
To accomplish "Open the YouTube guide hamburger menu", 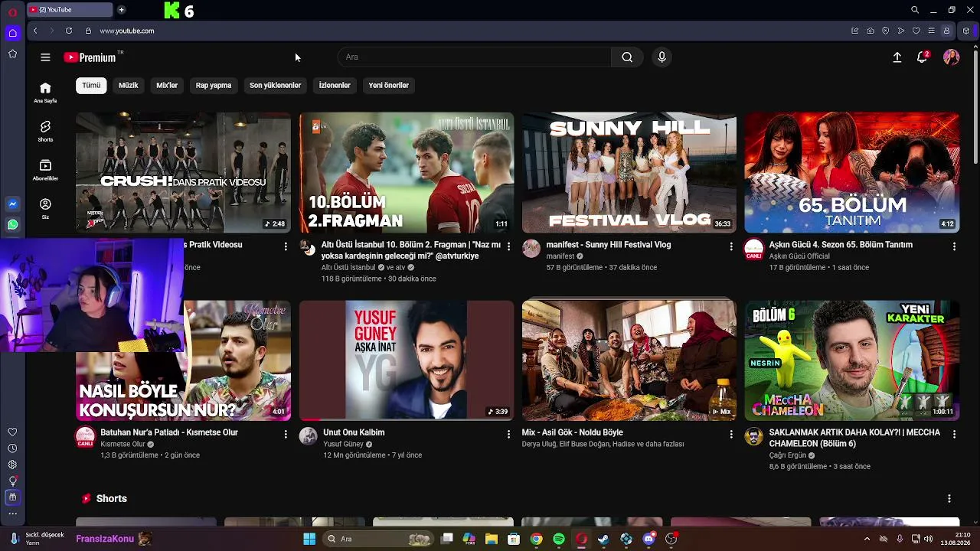I will point(45,57).
